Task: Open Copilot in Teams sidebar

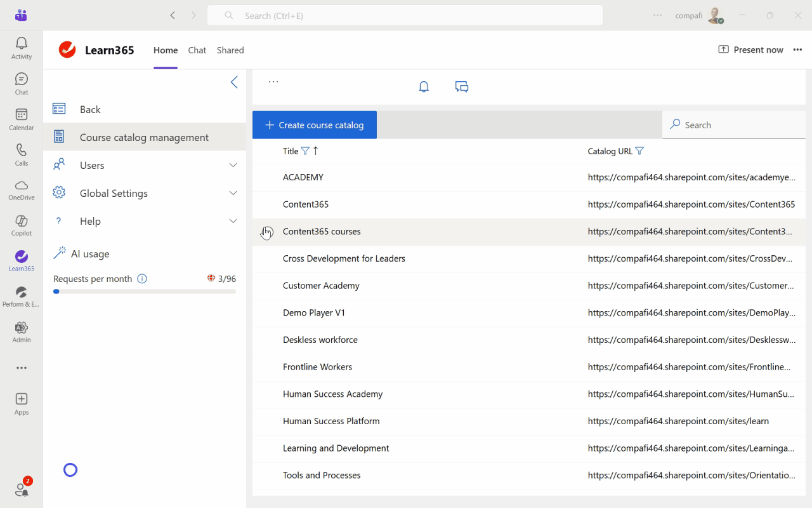Action: tap(22, 225)
